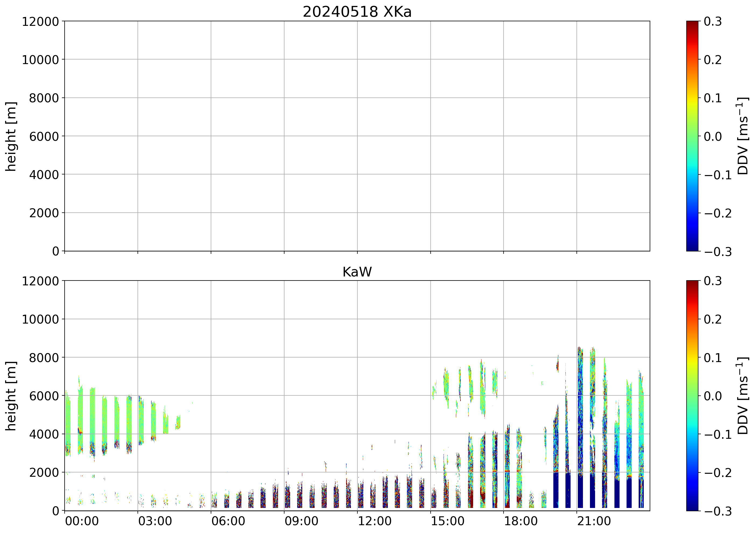Viewport: 756px width, 533px height.
Task: Click the bottom colorbar DDV unit label
Action: pyautogui.click(x=743, y=396)
